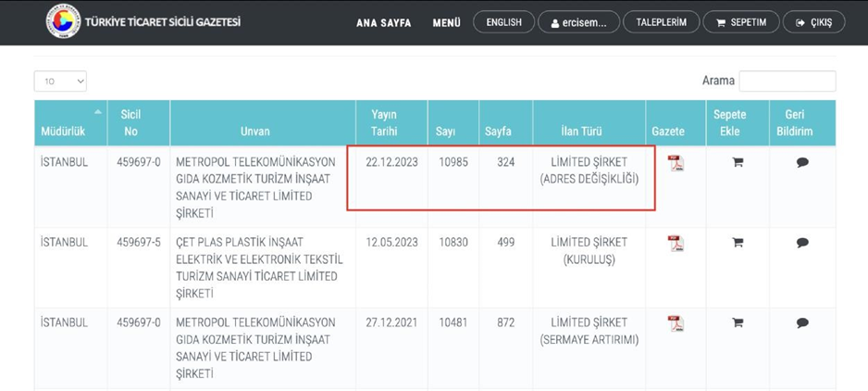The width and height of the screenshot is (868, 391).
Task: Select page number 324
Action: pos(505,162)
